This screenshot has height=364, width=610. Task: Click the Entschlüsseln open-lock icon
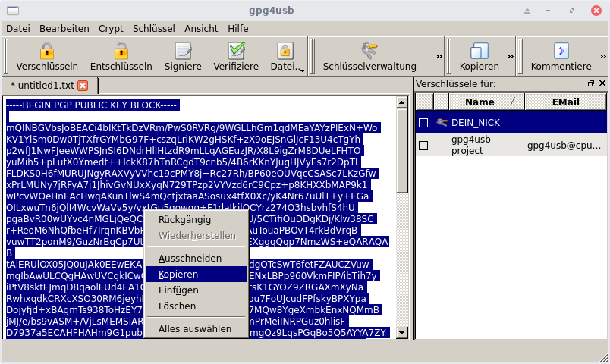click(121, 51)
